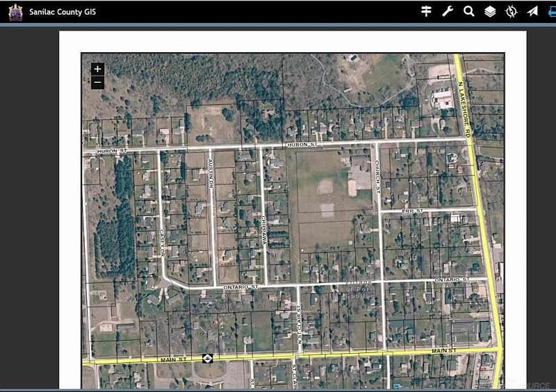Screen dimensions: 556x392
Task: Click the paper-plane locate icon
Action: (x=532, y=12)
